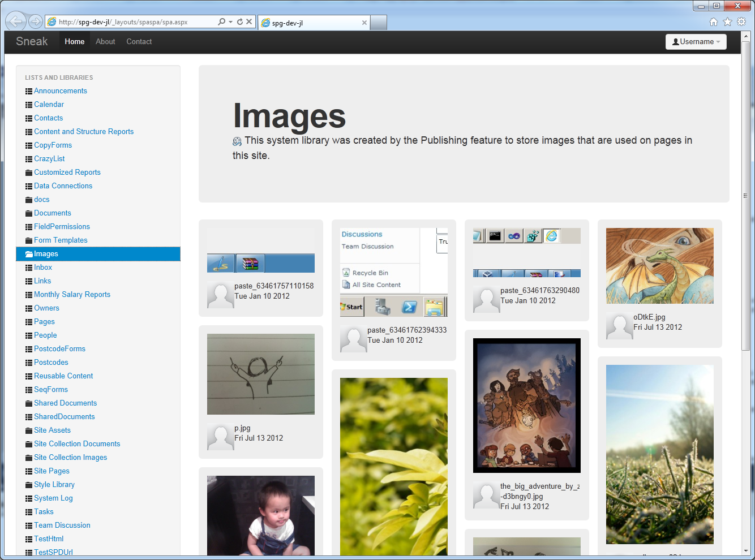Screen dimensions: 755x560
Task: Open the dragon artwork thumbnail oDtkE.jpg
Action: [x=659, y=266]
